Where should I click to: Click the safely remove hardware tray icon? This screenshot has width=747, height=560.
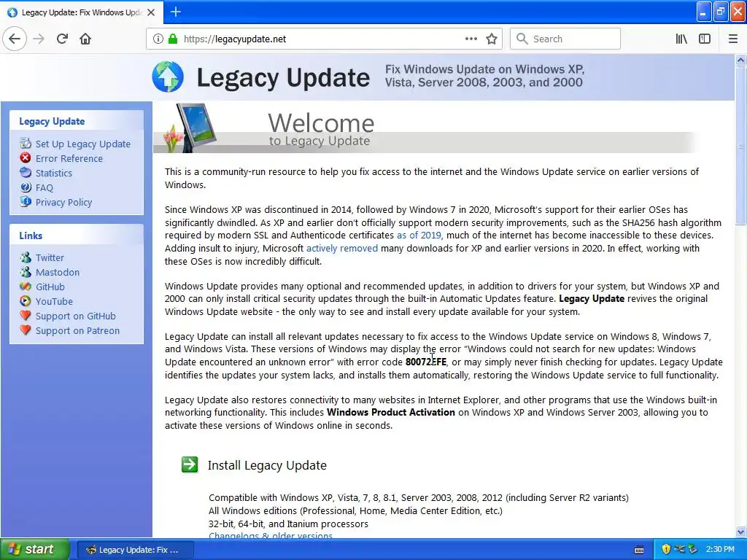(693, 550)
